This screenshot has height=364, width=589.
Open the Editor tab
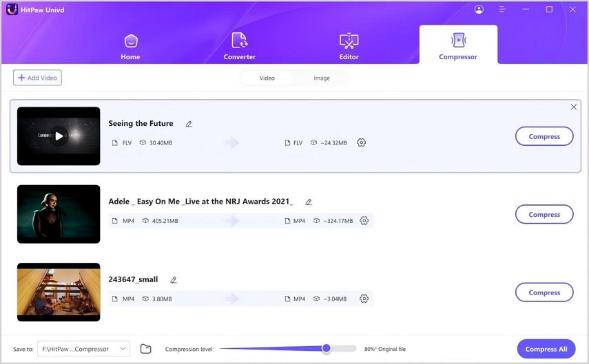coord(349,47)
